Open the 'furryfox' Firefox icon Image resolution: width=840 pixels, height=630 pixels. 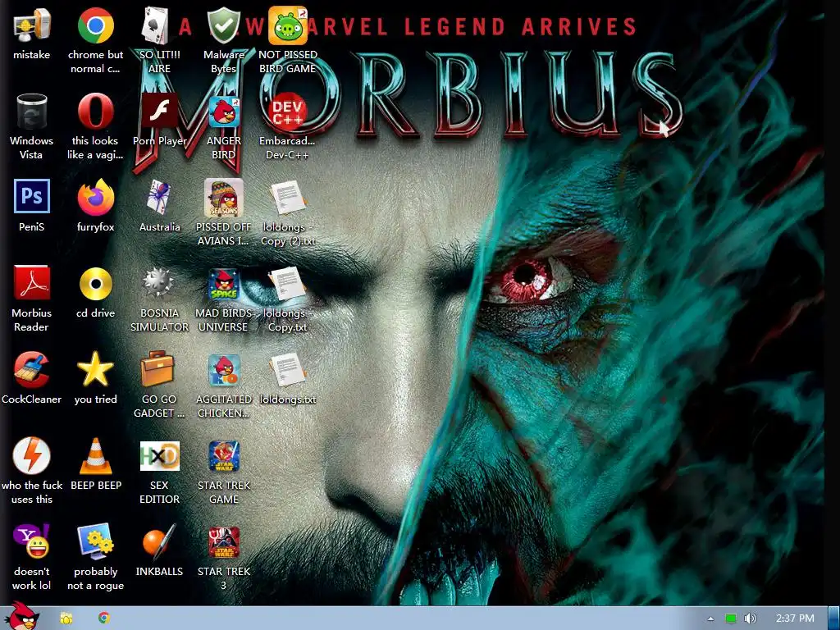[x=95, y=198]
